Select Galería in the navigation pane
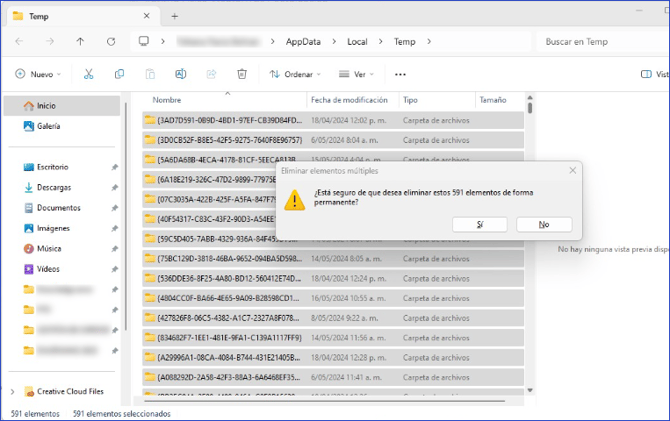Viewport: 670px width, 421px height. 48,126
